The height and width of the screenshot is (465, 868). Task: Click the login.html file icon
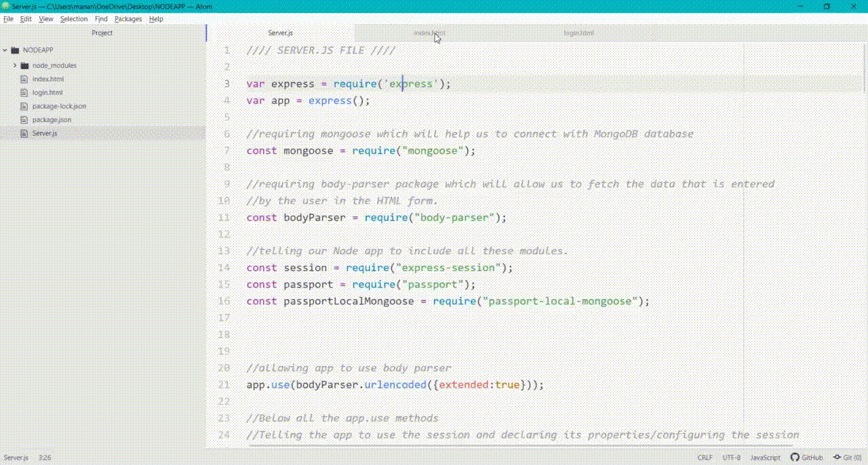click(x=24, y=93)
